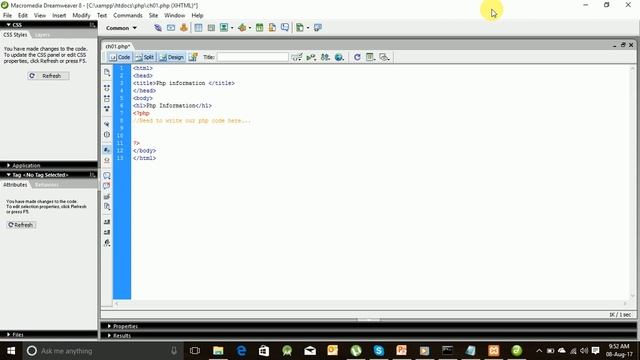The height and width of the screenshot is (360, 640).
Task: Open the Common insert category dropdown
Action: [121, 28]
